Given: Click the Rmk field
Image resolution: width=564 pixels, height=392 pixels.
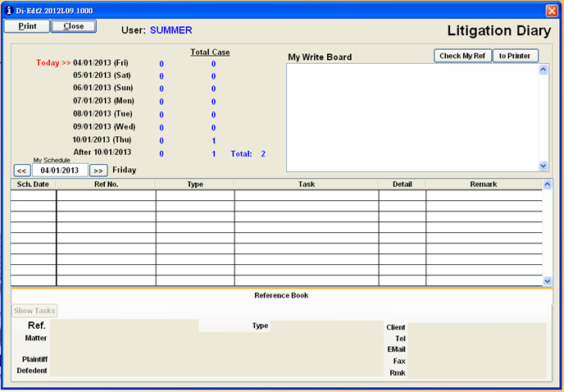Looking at the screenshot, I should 476,373.
